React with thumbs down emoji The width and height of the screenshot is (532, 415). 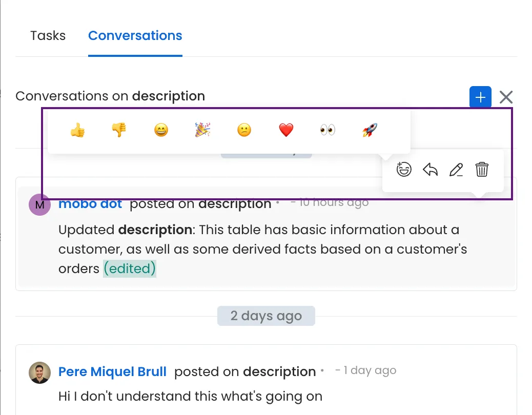(119, 131)
